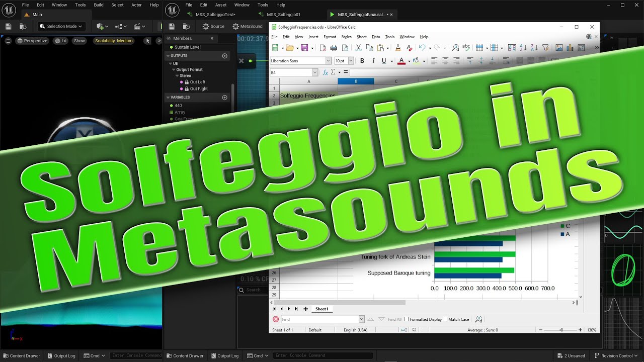This screenshot has height=362, width=644.
Task: Click the add Variables plus icon
Action: [x=225, y=98]
